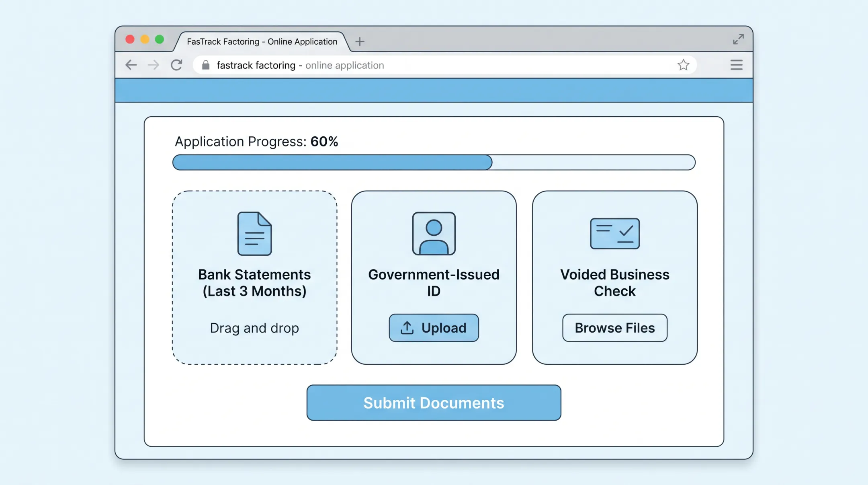Click the fullscreen expand arrows icon
The width and height of the screenshot is (868, 485).
738,39
